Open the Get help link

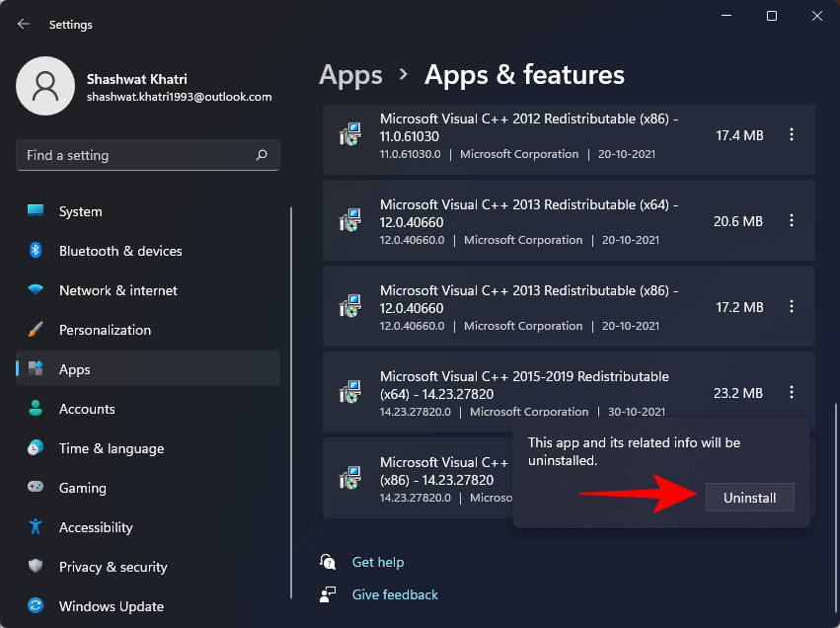pyautogui.click(x=378, y=562)
